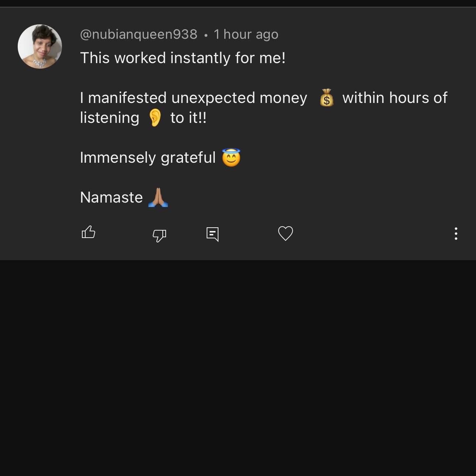Click the "1 hour ago" timestamp
Image resolution: width=476 pixels, height=476 pixels.
246,34
